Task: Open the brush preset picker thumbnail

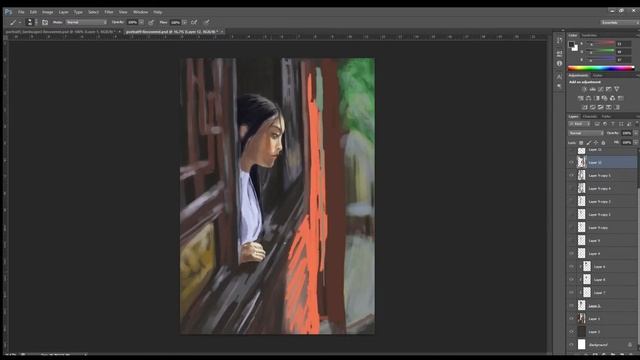Action: [29, 22]
